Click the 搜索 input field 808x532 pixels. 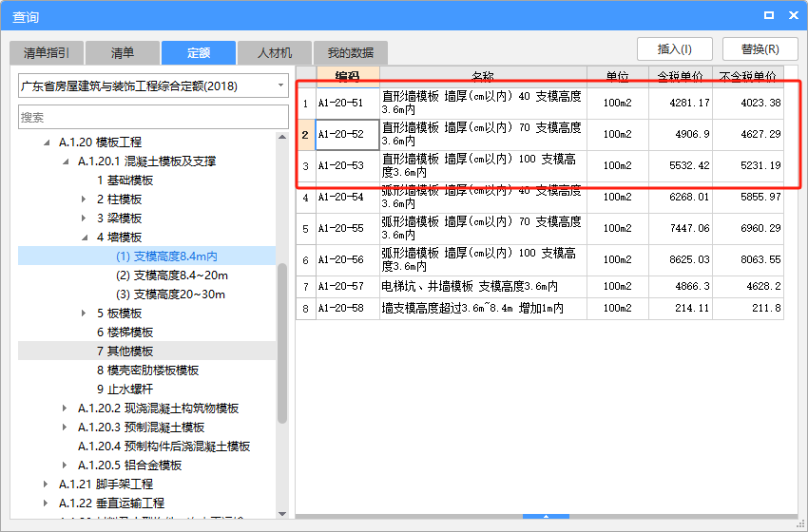153,117
